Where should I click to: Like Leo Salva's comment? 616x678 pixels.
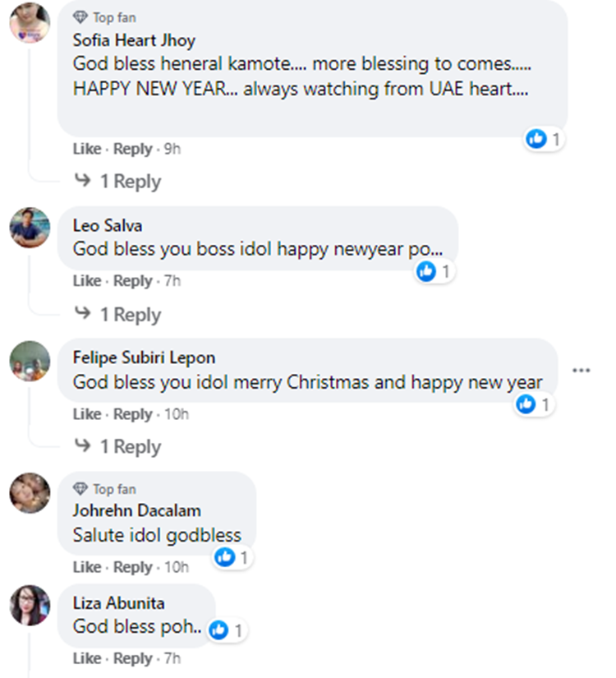pos(86,281)
